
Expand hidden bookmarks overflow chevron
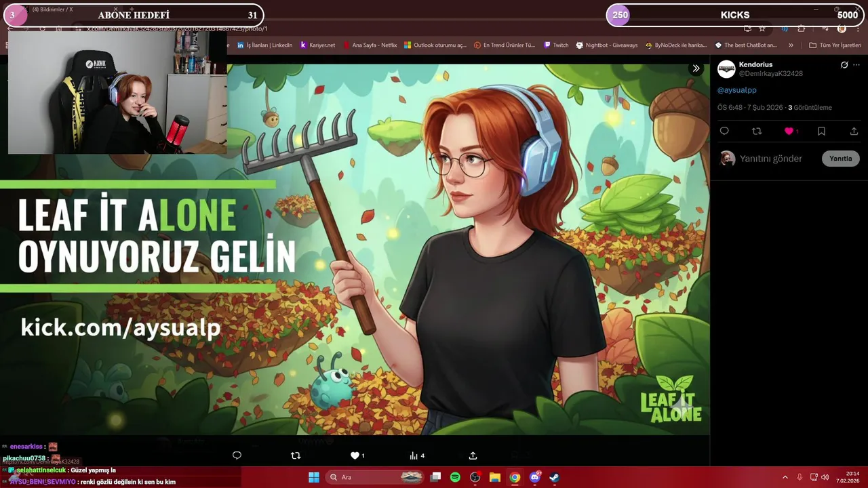click(791, 45)
